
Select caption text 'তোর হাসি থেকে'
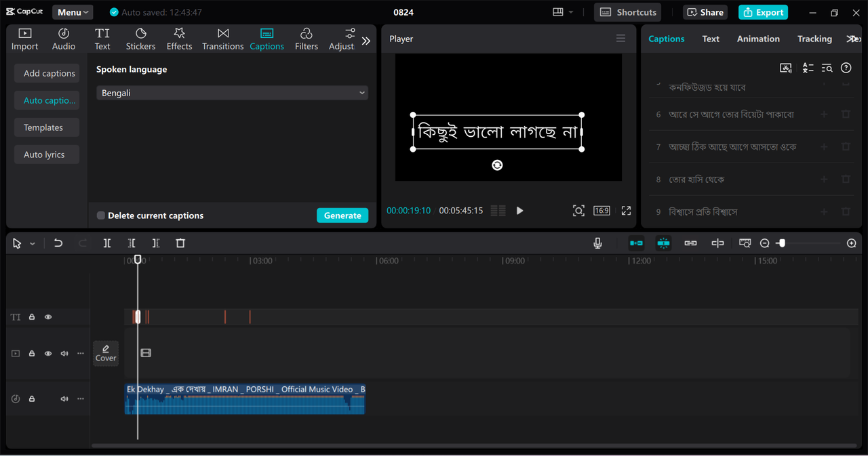(x=696, y=180)
